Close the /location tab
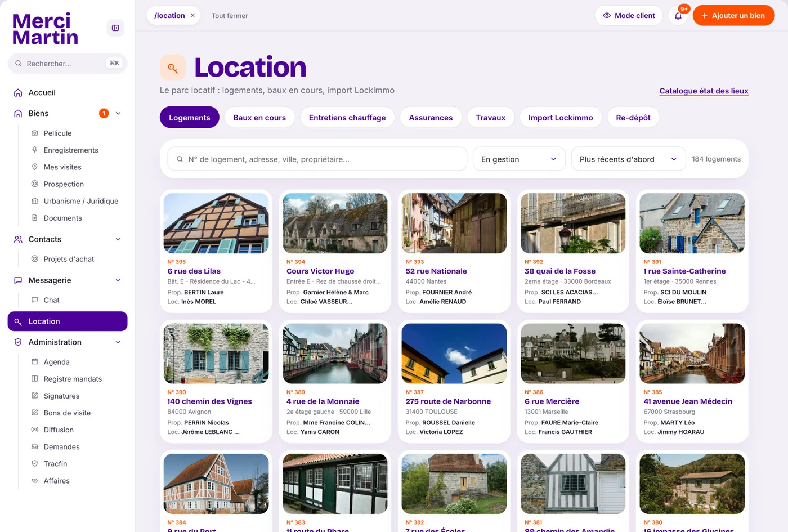The height and width of the screenshot is (532, 788). (x=192, y=16)
